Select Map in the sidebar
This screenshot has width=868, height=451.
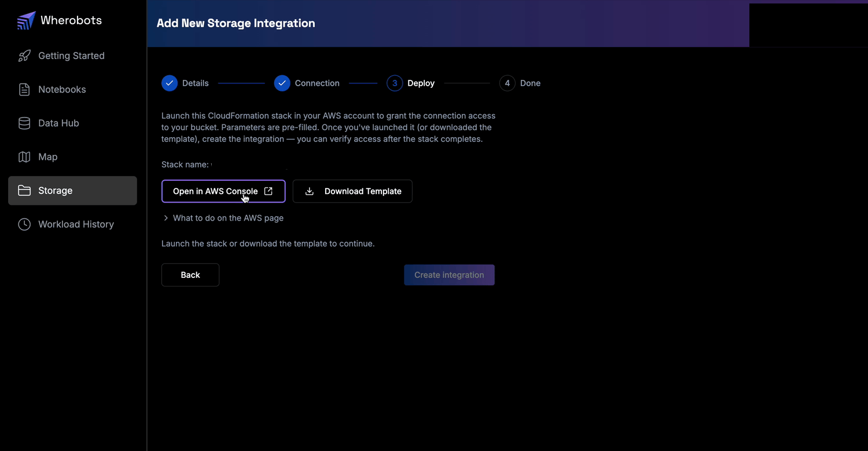click(72, 157)
